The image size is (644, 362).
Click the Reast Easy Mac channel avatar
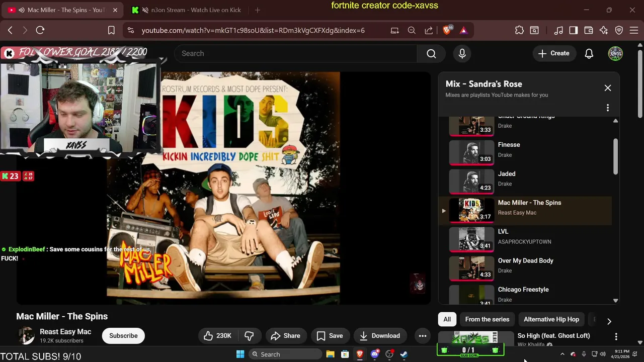pos(26,336)
